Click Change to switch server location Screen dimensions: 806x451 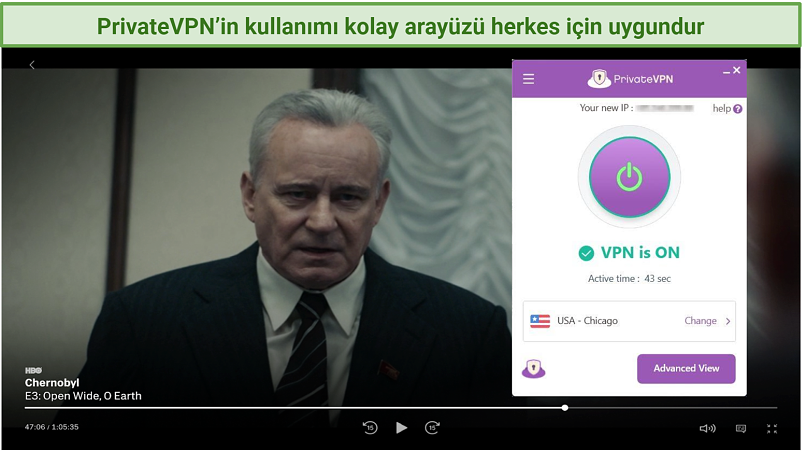pos(700,321)
